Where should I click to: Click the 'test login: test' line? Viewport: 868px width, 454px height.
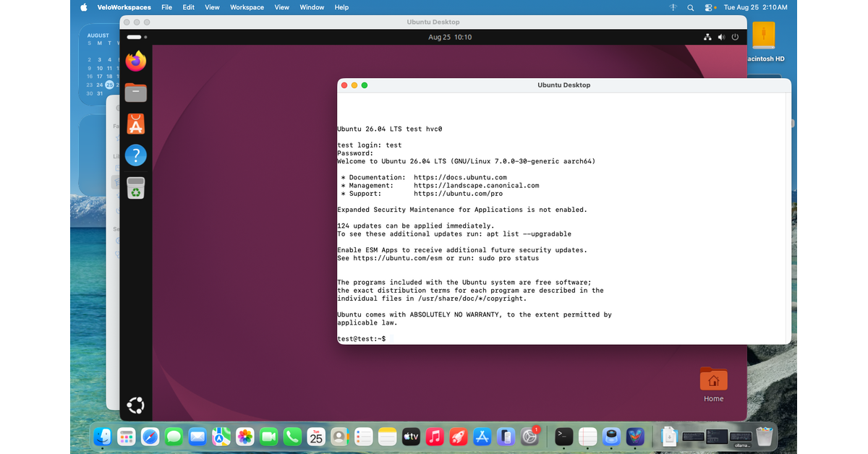(369, 145)
